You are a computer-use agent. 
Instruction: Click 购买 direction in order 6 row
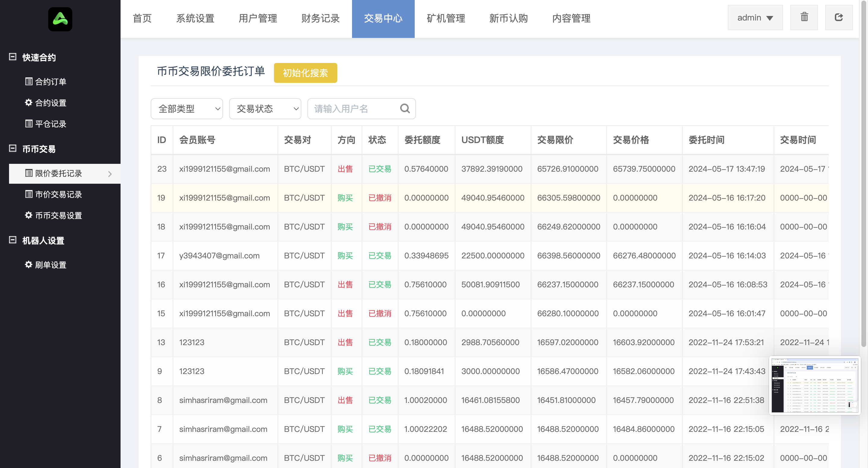(x=345, y=458)
